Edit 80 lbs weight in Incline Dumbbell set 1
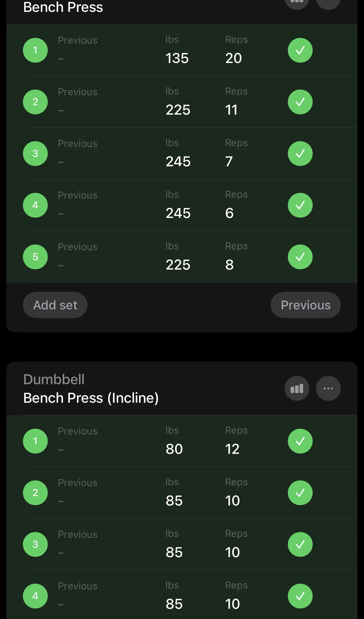Image resolution: width=364 pixels, height=619 pixels. (174, 449)
